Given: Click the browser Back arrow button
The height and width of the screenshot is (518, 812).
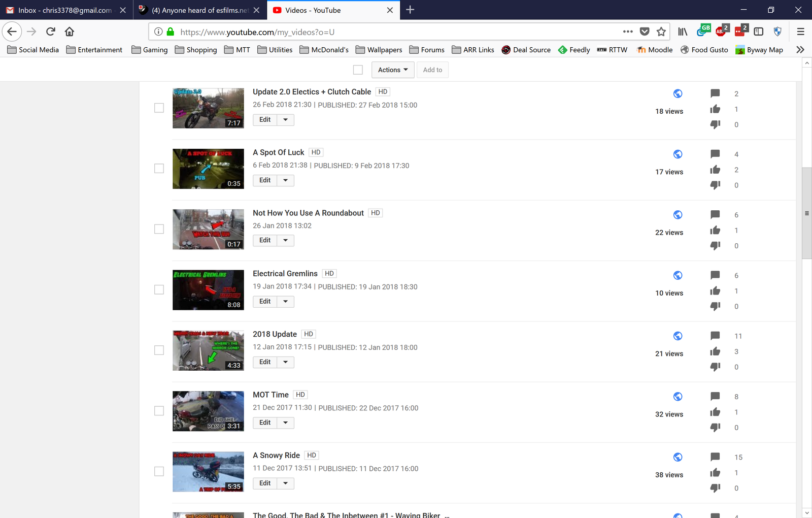Looking at the screenshot, I should 12,31.
